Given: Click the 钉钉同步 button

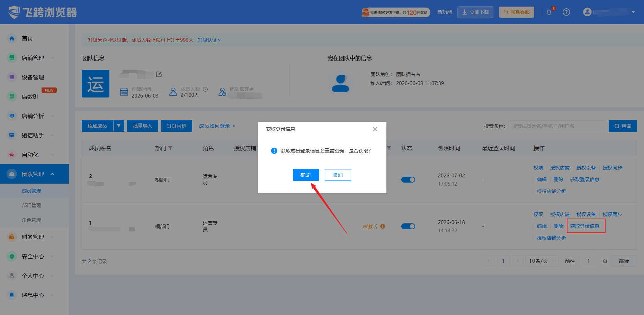Looking at the screenshot, I should coord(177,126).
